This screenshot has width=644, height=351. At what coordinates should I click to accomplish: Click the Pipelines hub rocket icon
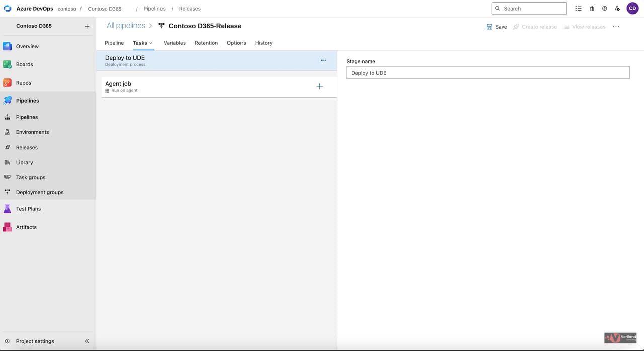(x=7, y=101)
